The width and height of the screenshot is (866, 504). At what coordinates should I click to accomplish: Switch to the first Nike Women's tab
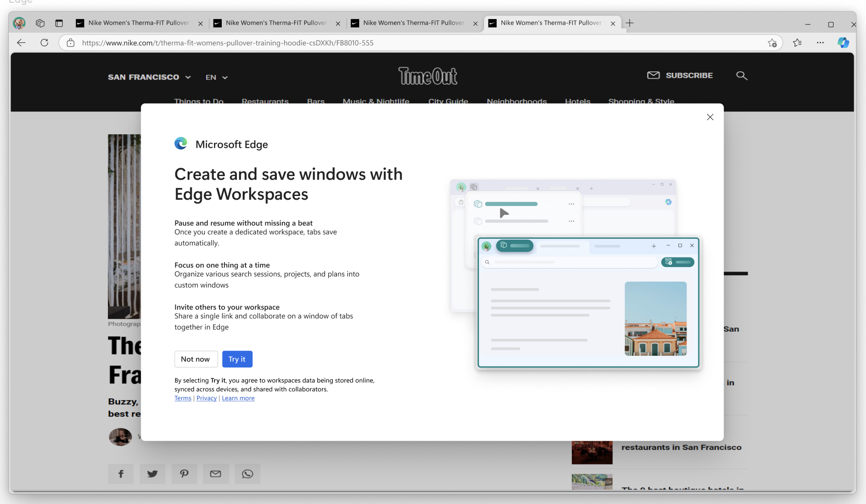pos(139,23)
